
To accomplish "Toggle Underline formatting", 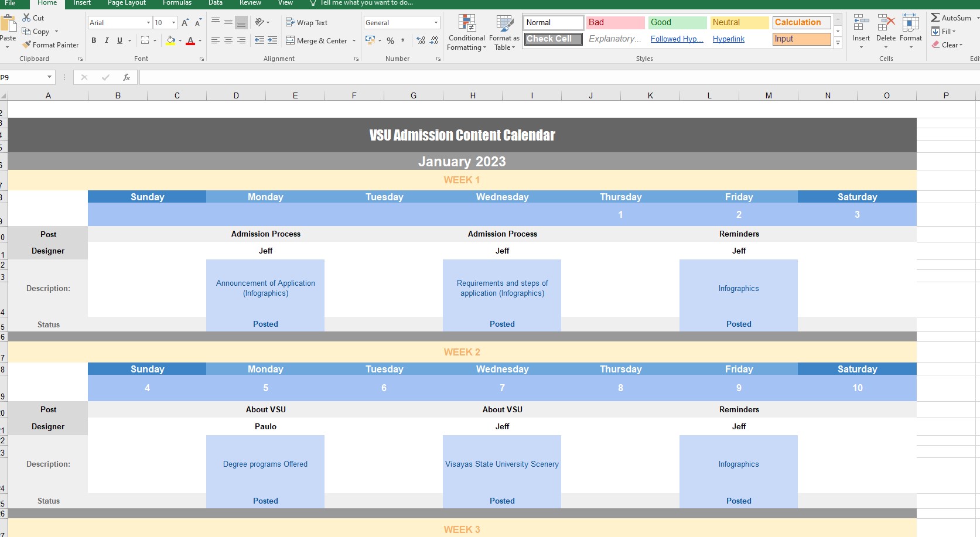I will pyautogui.click(x=119, y=40).
